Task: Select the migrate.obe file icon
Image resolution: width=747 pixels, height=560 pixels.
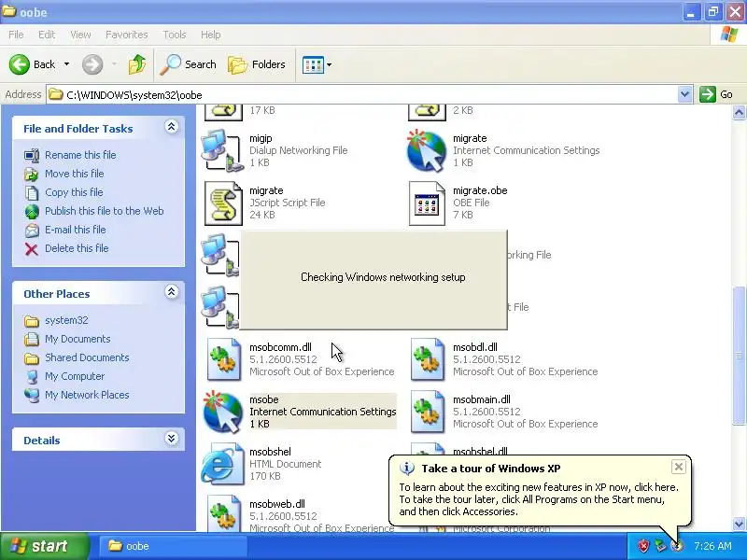Action: coord(427,203)
